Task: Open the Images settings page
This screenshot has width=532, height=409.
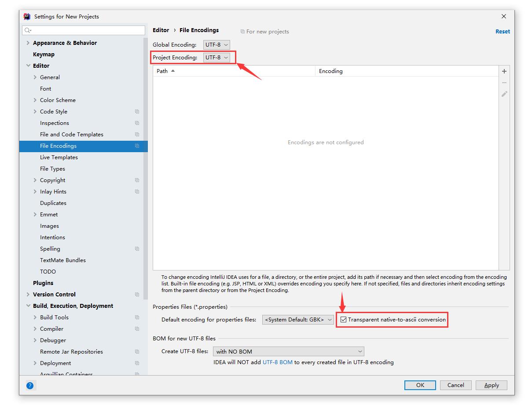Action: (x=49, y=226)
